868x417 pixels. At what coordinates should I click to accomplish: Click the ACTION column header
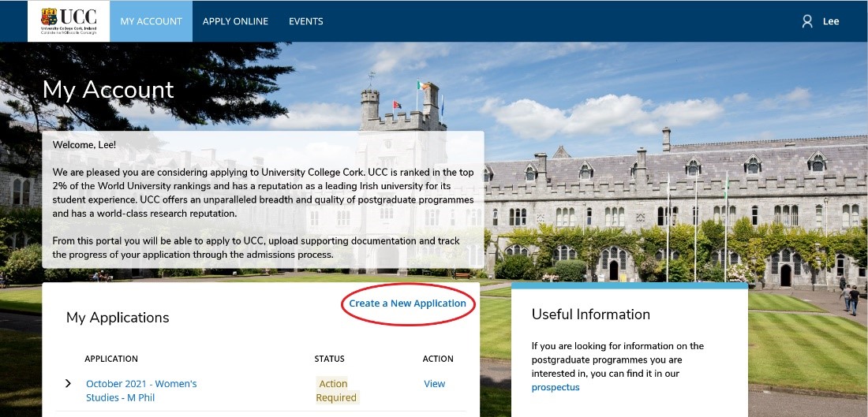pyautogui.click(x=438, y=359)
